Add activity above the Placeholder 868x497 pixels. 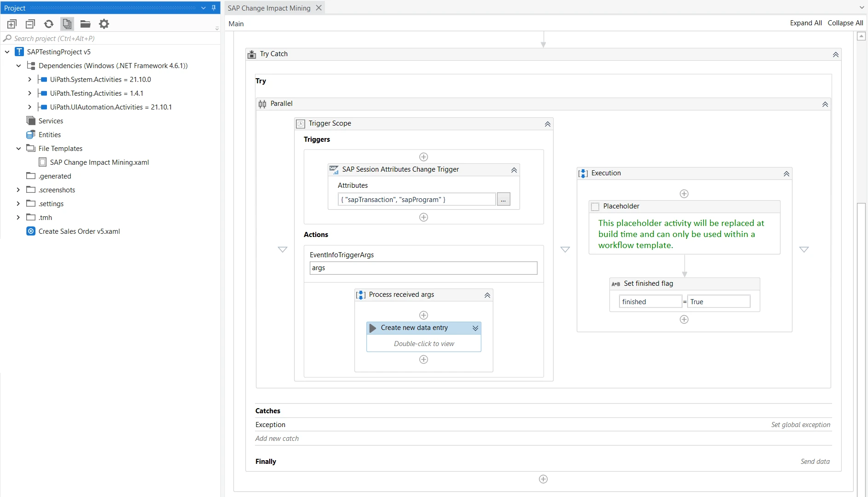(x=684, y=194)
